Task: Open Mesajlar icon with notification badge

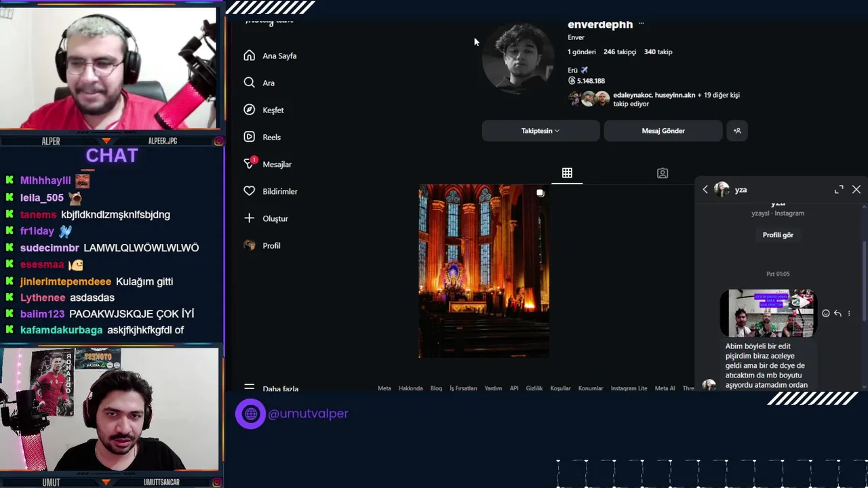Action: click(x=250, y=163)
